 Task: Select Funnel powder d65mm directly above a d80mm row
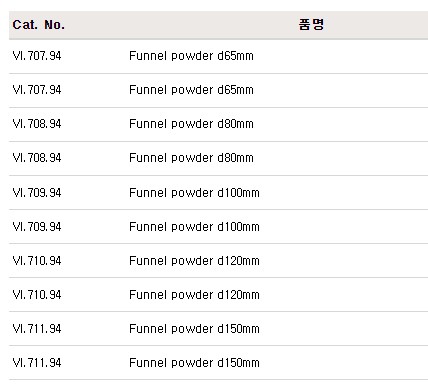click(x=191, y=90)
